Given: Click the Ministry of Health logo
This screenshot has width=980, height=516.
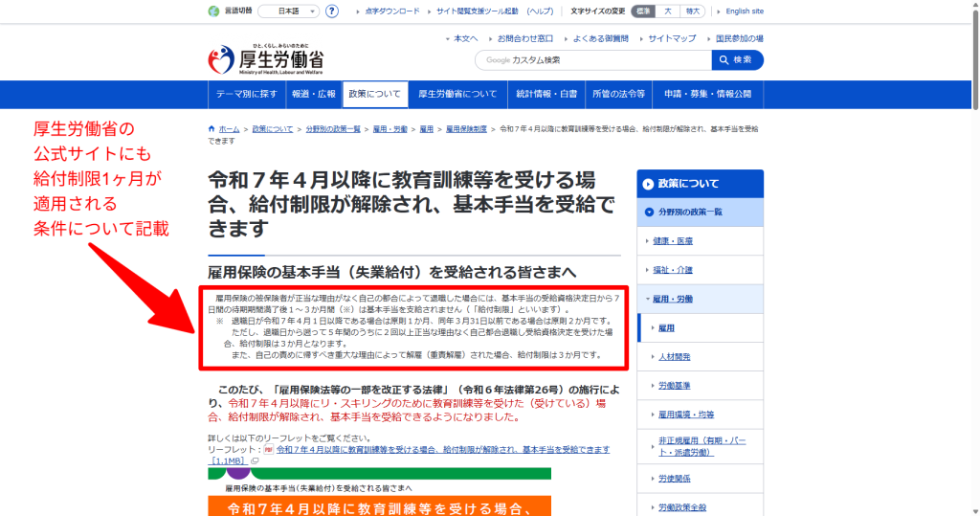Looking at the screenshot, I should pyautogui.click(x=267, y=59).
